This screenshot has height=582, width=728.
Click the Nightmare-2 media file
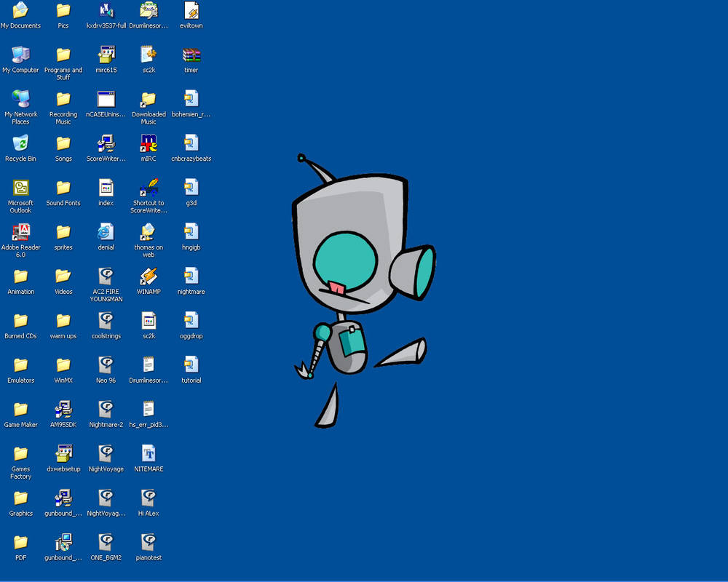(x=106, y=414)
